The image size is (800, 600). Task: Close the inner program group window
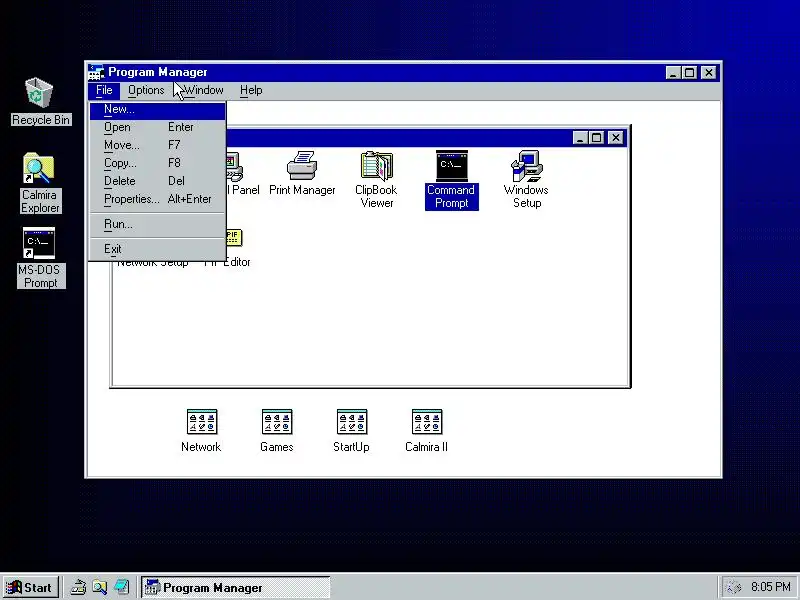tap(616, 138)
